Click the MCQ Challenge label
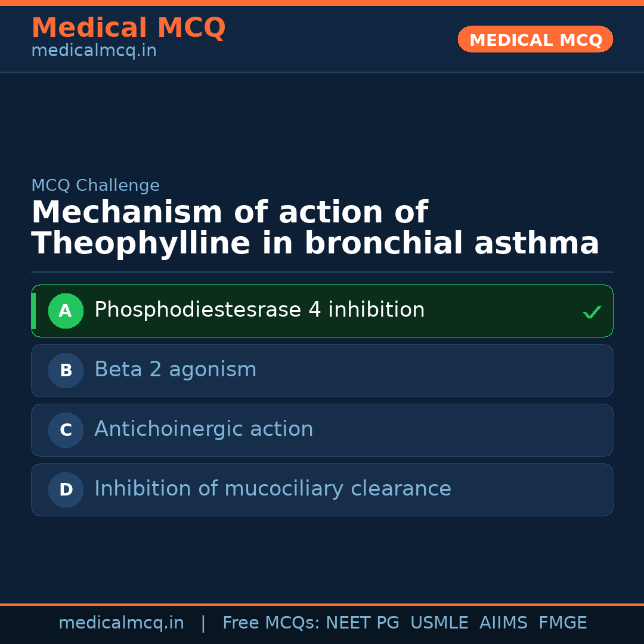This screenshot has height=644, width=644. pyautogui.click(x=95, y=185)
